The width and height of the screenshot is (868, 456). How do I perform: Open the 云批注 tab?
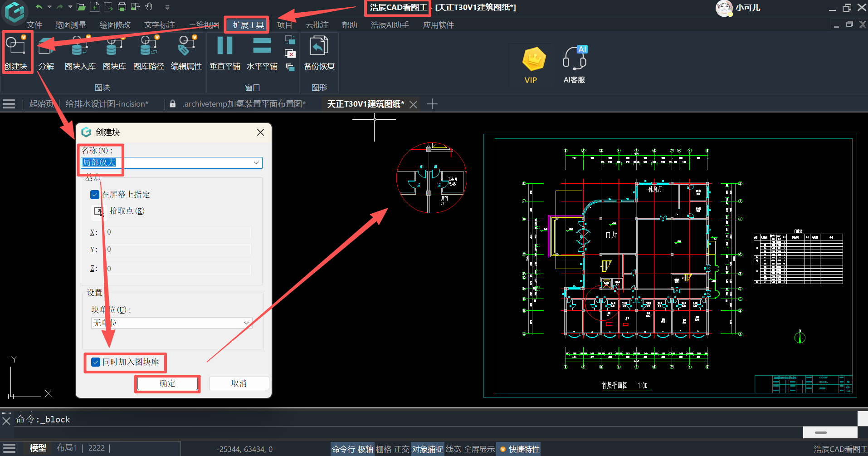317,25
